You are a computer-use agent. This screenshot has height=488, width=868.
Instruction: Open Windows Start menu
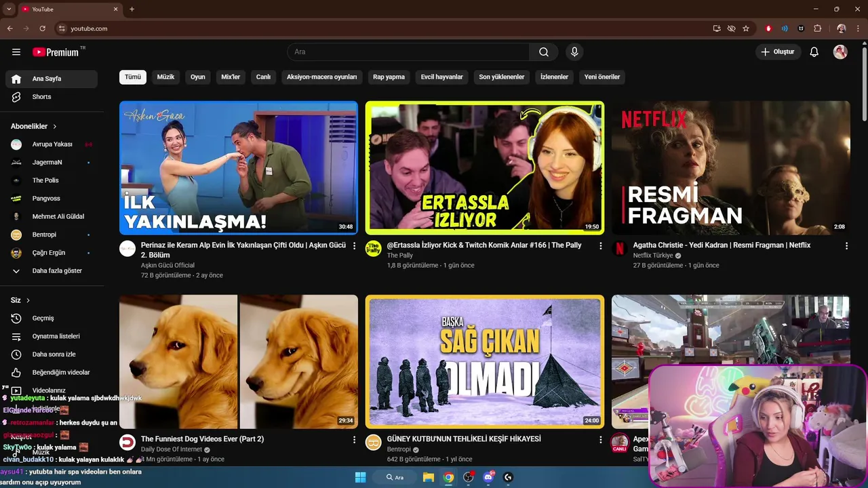(x=361, y=477)
